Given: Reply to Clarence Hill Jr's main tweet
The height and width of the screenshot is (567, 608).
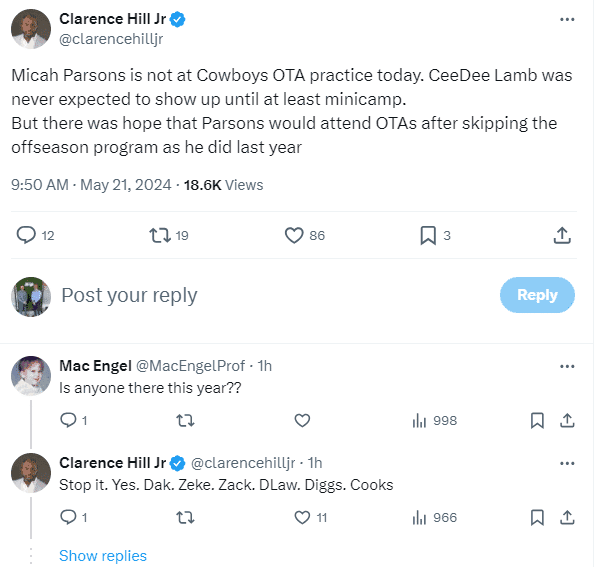Looking at the screenshot, I should [x=27, y=235].
